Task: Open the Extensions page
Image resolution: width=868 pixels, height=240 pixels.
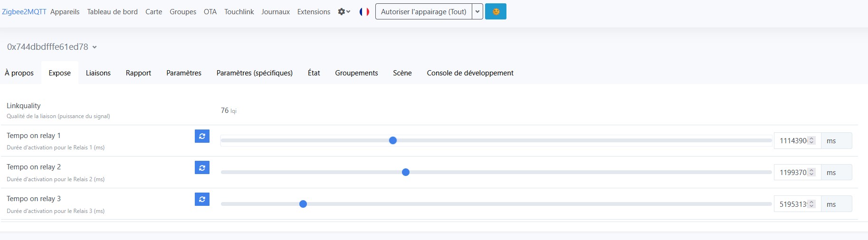Action: point(314,12)
